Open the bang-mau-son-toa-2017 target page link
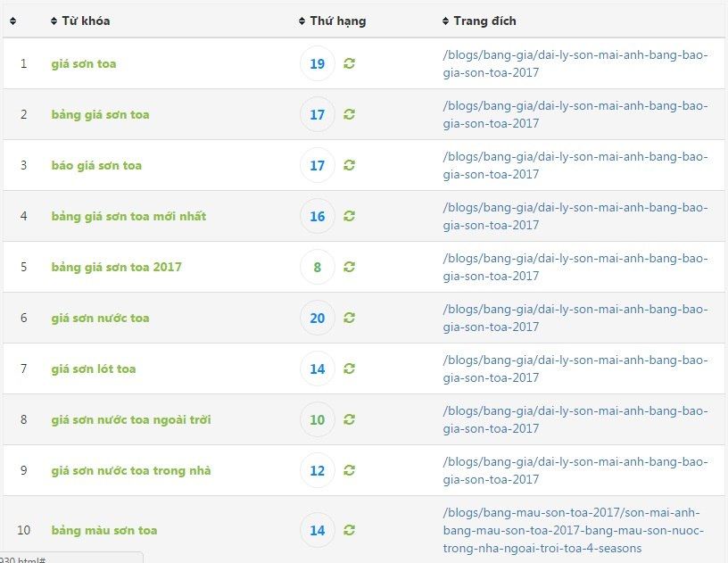 pyautogui.click(x=574, y=530)
